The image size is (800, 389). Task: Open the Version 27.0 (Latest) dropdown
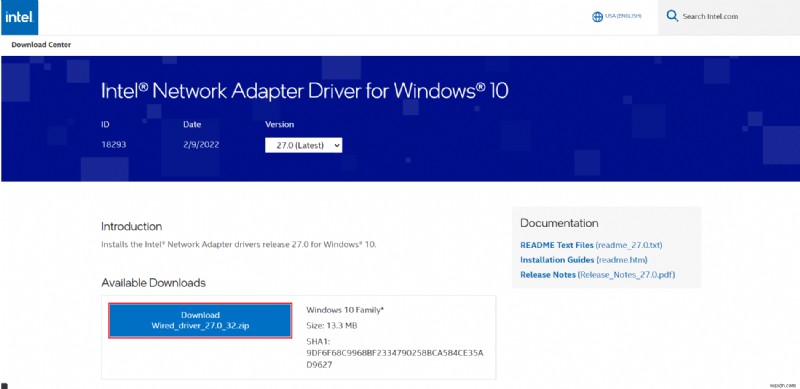point(304,145)
